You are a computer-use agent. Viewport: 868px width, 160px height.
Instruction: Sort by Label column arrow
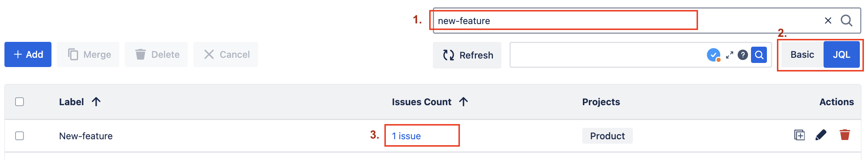[96, 102]
